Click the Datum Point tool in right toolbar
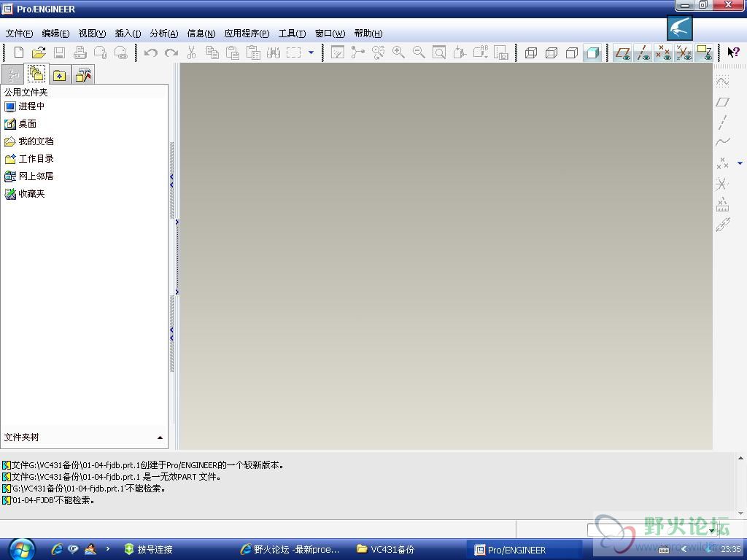Screen dimensions: 747x560 coord(722,163)
